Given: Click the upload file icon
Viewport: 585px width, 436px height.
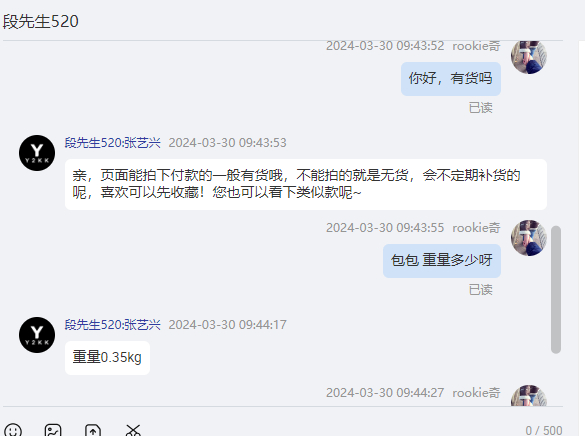Looking at the screenshot, I should click(93, 430).
